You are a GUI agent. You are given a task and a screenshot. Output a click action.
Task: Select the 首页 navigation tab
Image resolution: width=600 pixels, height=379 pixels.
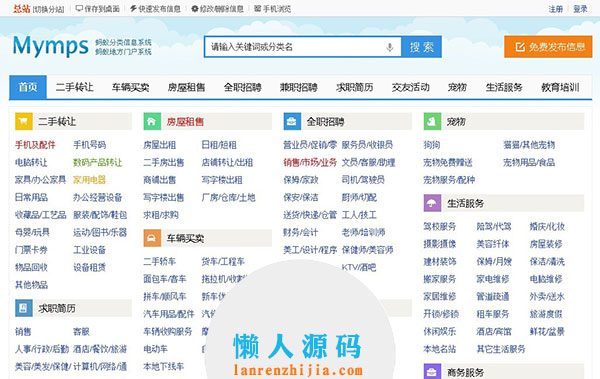pos(28,87)
